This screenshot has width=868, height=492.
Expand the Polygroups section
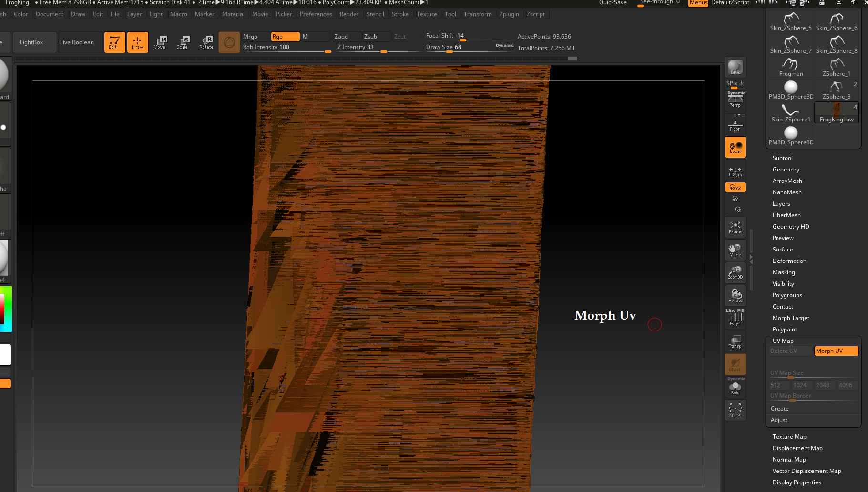pyautogui.click(x=787, y=295)
